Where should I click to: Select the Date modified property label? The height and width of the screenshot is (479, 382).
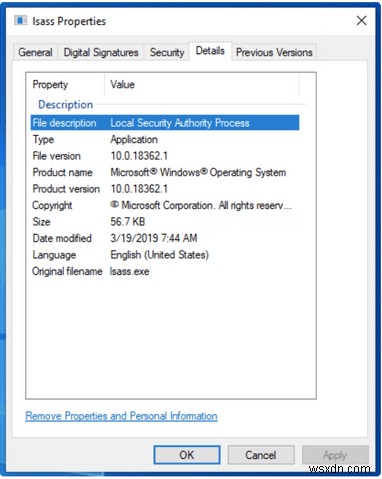tap(62, 238)
